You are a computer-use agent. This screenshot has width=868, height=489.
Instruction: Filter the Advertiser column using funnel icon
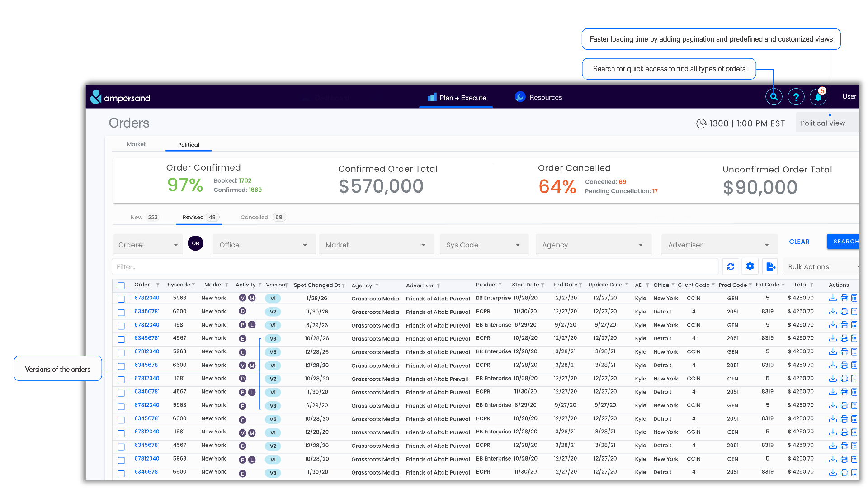click(x=438, y=286)
